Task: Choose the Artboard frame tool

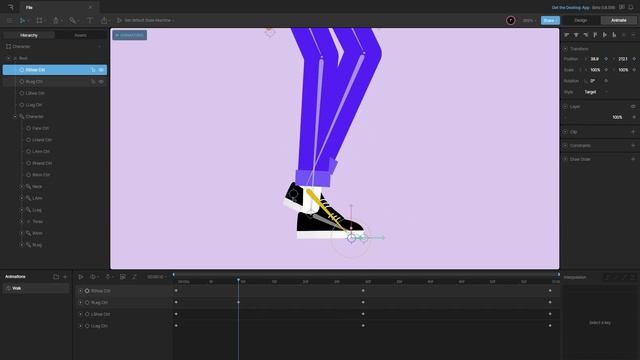Action: (x=39, y=20)
